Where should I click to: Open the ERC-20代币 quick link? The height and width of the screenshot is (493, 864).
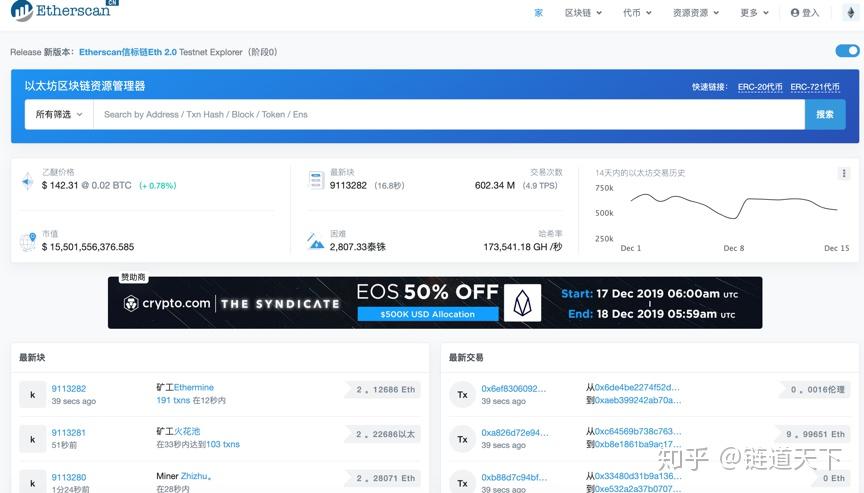click(x=760, y=87)
